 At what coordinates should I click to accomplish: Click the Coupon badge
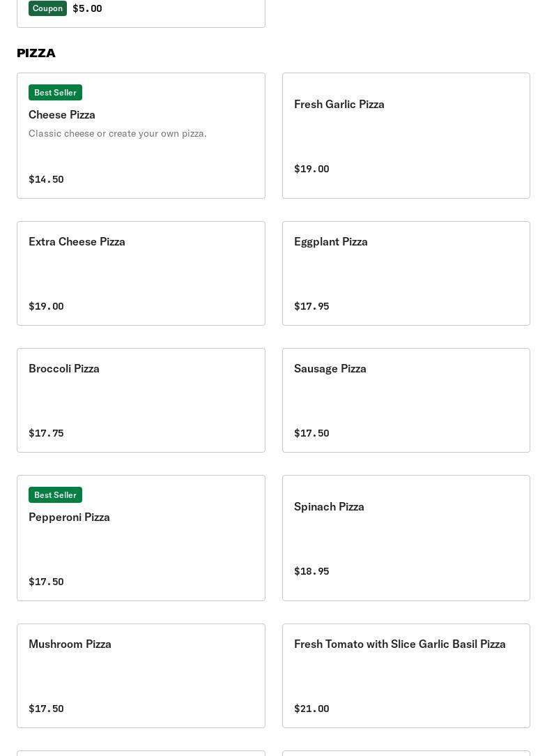point(47,8)
